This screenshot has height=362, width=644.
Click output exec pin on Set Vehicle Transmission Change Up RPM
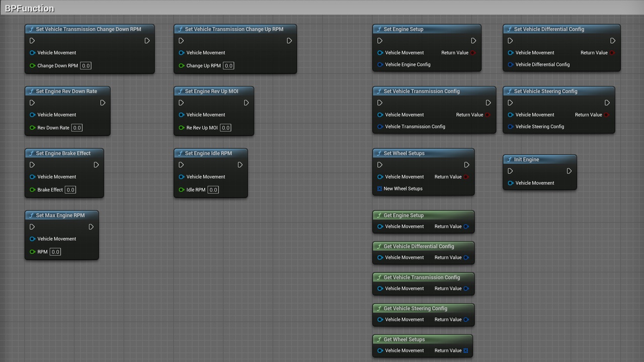point(289,41)
